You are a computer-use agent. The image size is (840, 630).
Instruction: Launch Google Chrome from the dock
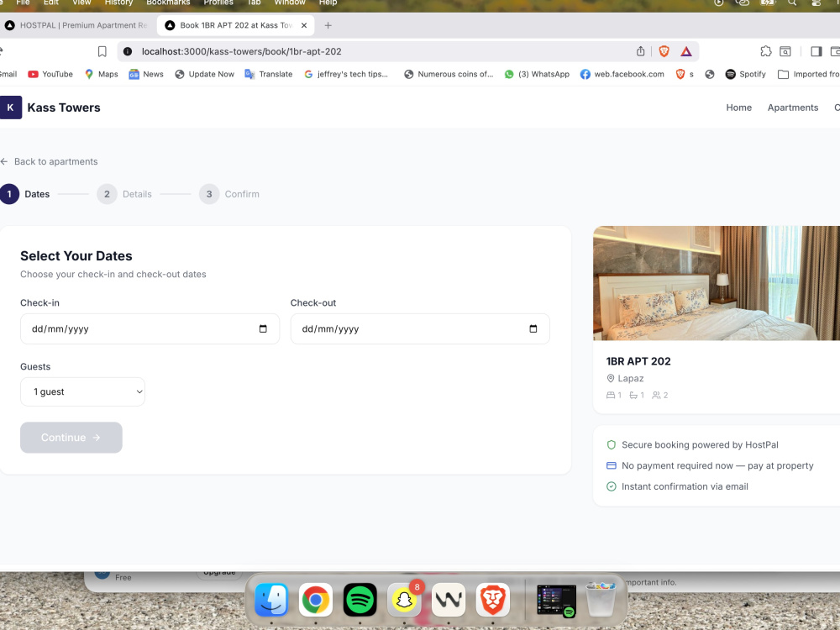coord(316,600)
